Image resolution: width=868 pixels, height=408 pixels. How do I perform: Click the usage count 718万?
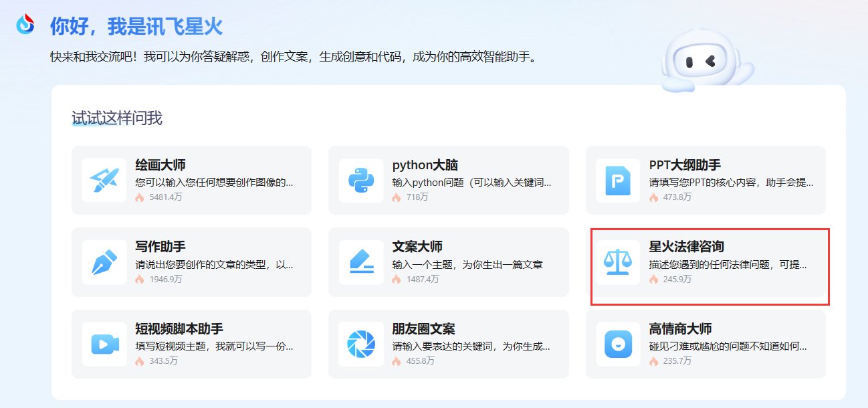417,197
